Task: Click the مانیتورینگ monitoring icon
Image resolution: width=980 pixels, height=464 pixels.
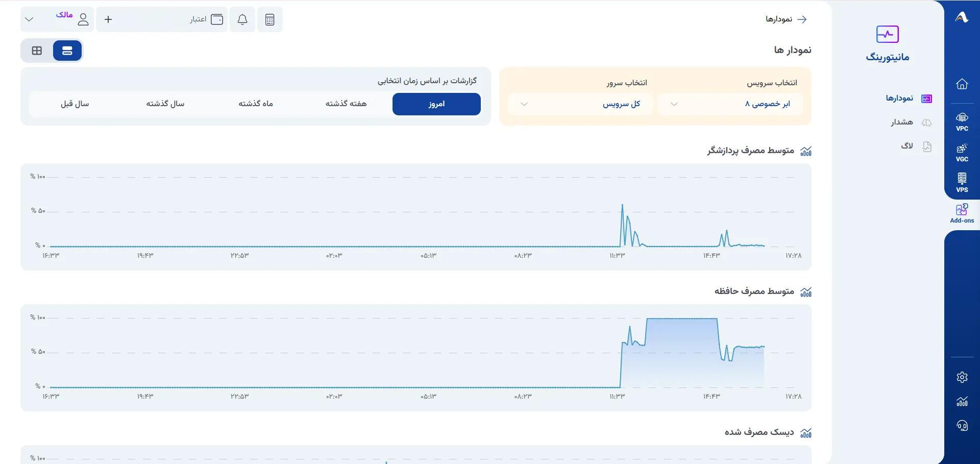Action: [887, 34]
